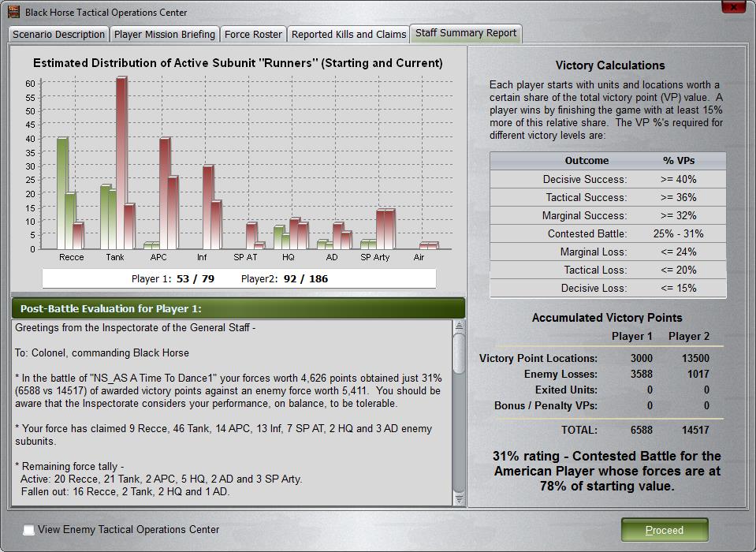Viewport: 756px width, 552px height.
Task: Click the tallest red Tank bar in chart
Action: (x=121, y=163)
